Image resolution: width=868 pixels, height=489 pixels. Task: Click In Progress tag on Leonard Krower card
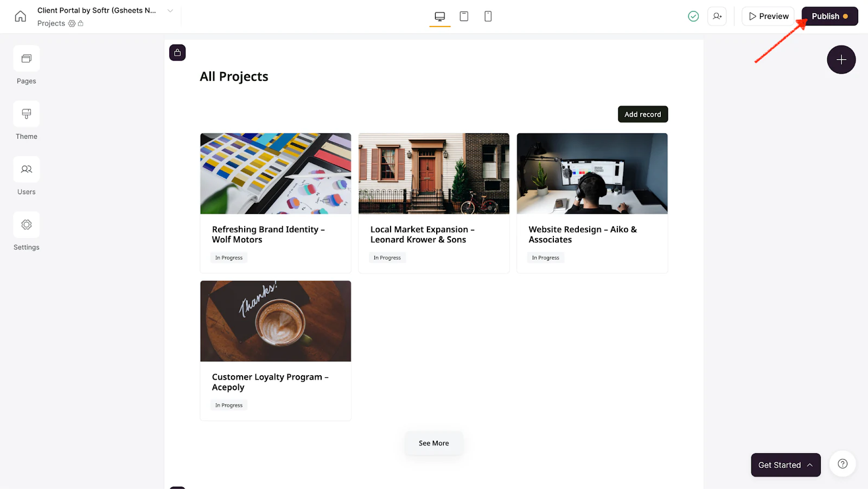point(387,258)
